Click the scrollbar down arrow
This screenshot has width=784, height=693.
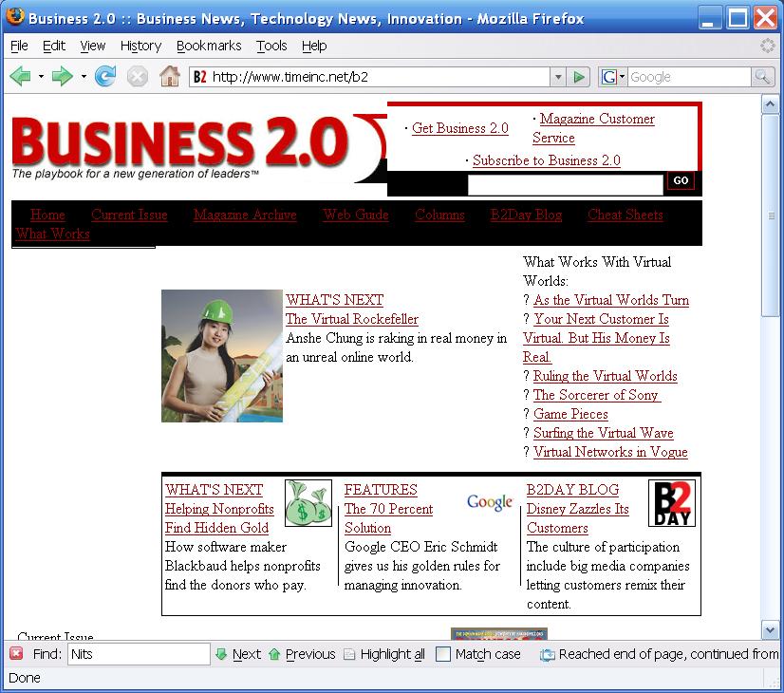coord(770,629)
